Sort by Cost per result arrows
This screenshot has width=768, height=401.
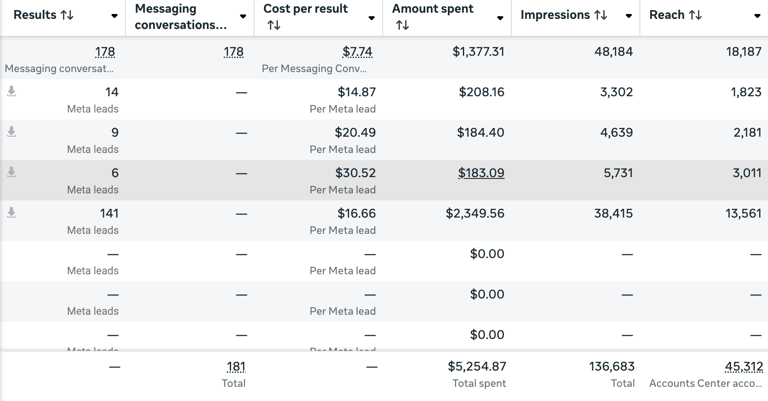274,25
